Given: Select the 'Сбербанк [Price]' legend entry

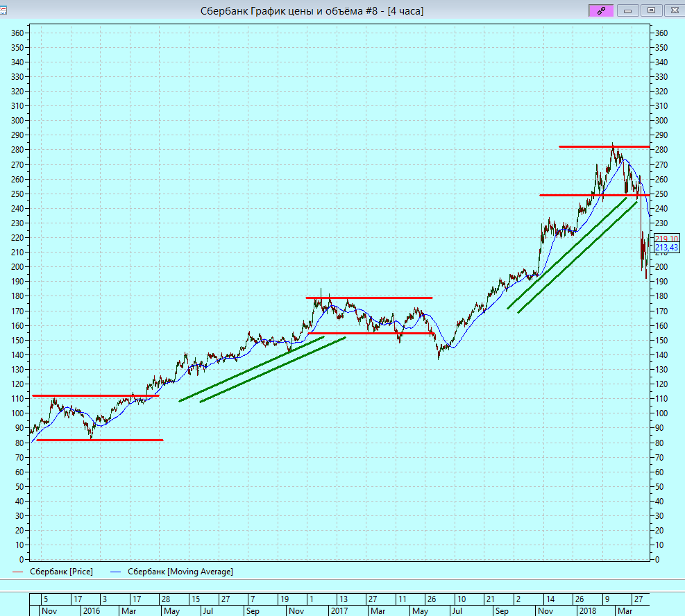Looking at the screenshot, I should [x=61, y=572].
